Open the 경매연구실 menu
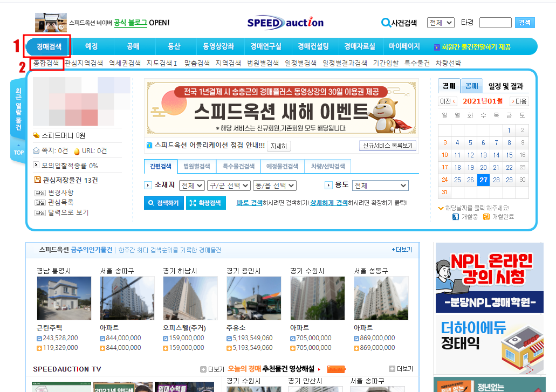Screen dimensions: 556x392 pyautogui.click(x=265, y=46)
